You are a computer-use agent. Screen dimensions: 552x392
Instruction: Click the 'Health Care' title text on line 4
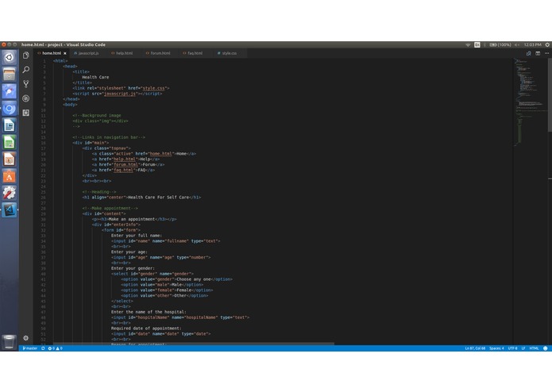[x=95, y=77]
